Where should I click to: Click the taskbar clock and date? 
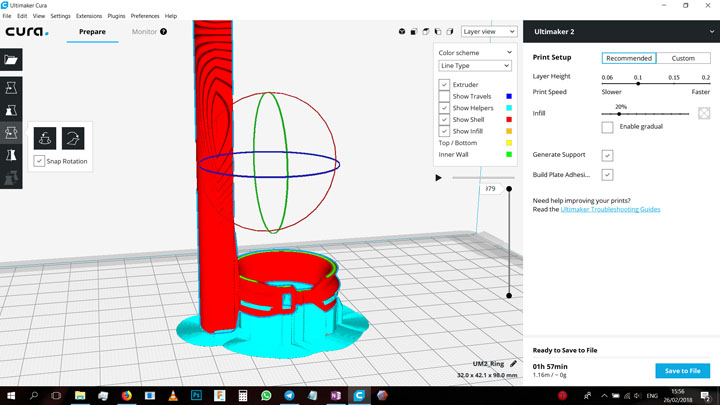coord(678,395)
